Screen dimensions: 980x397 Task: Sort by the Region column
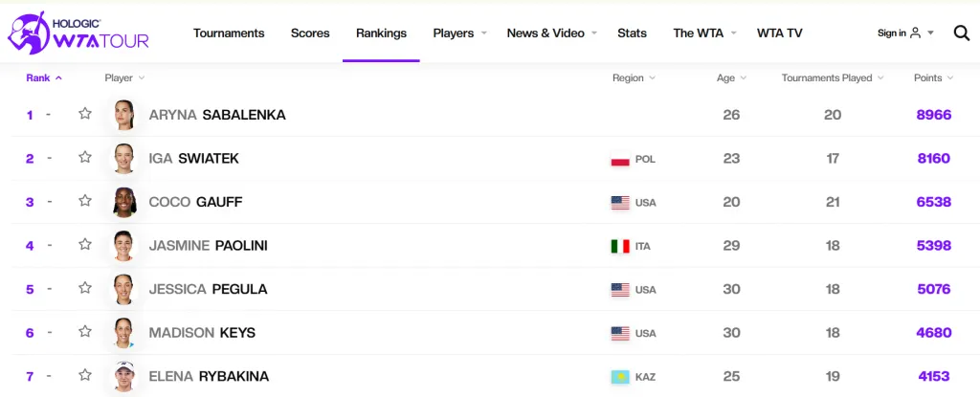634,78
